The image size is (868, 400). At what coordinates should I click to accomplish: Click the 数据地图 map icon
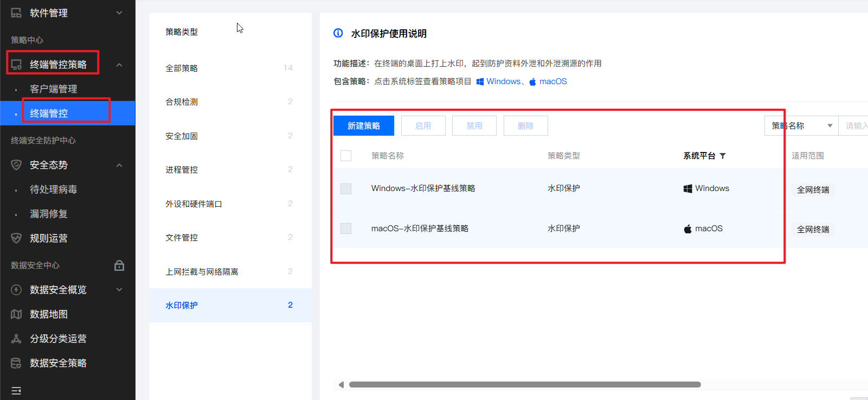point(16,314)
